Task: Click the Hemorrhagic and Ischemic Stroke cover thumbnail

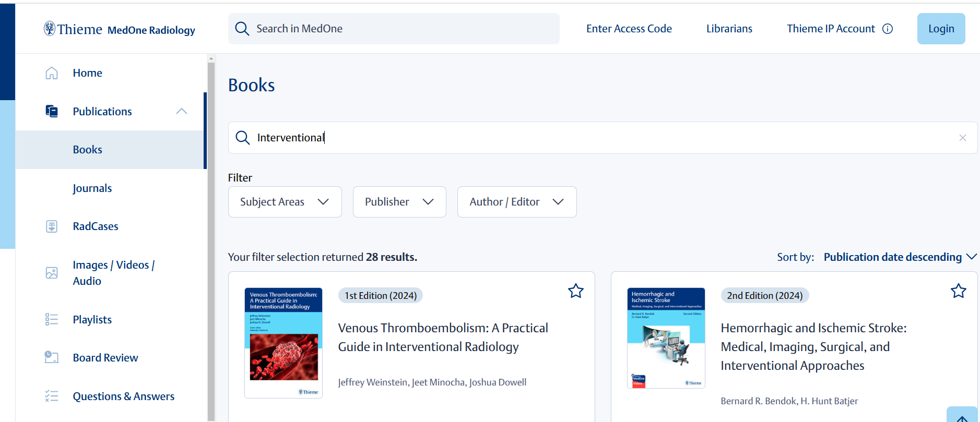Action: coord(666,338)
